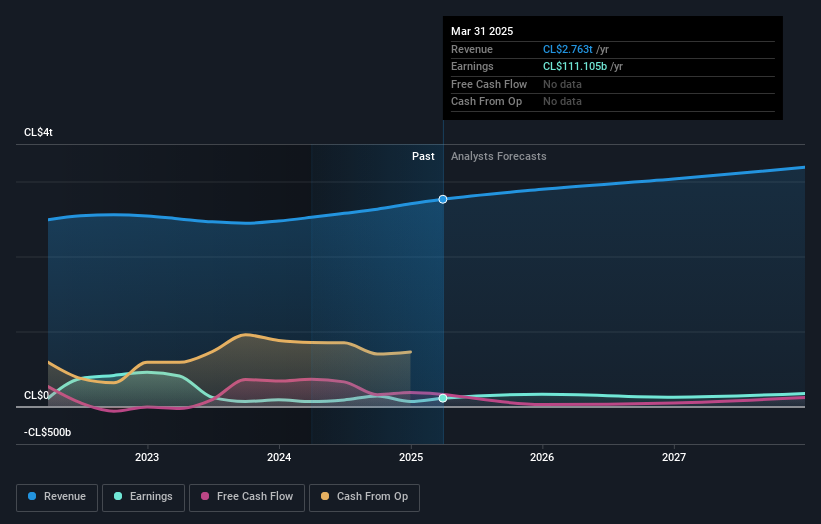This screenshot has height=524, width=821.
Task: Click the 2023 x-axis label
Action: tap(147, 458)
